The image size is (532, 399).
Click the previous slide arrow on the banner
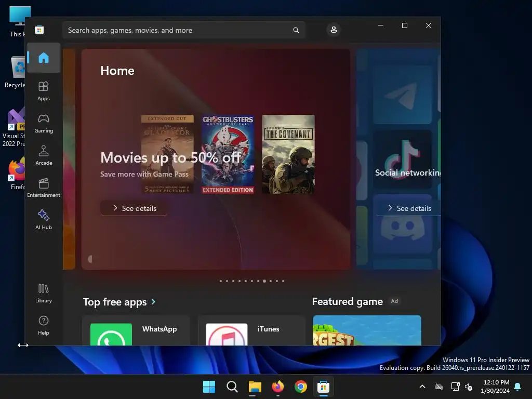click(x=90, y=259)
